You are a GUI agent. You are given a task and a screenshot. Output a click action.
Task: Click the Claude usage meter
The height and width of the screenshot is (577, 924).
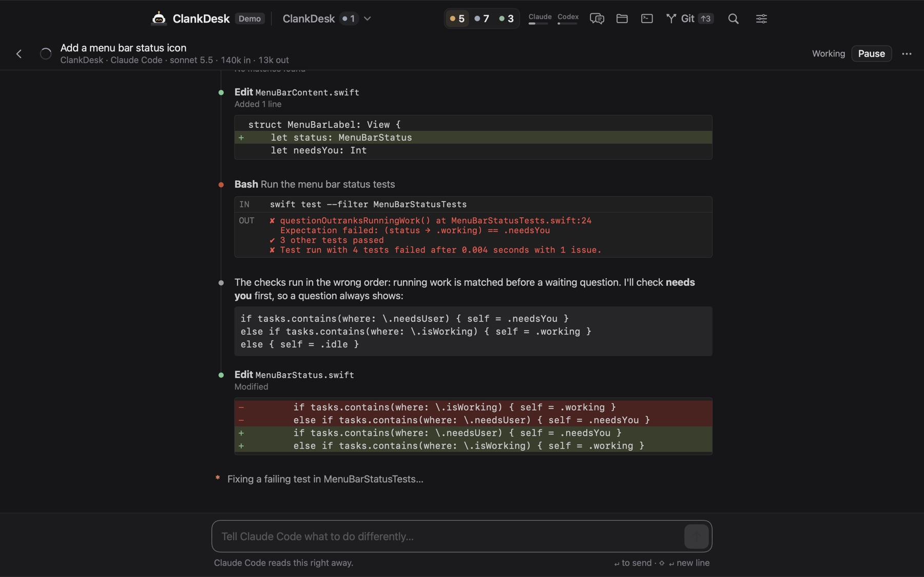pos(540,18)
